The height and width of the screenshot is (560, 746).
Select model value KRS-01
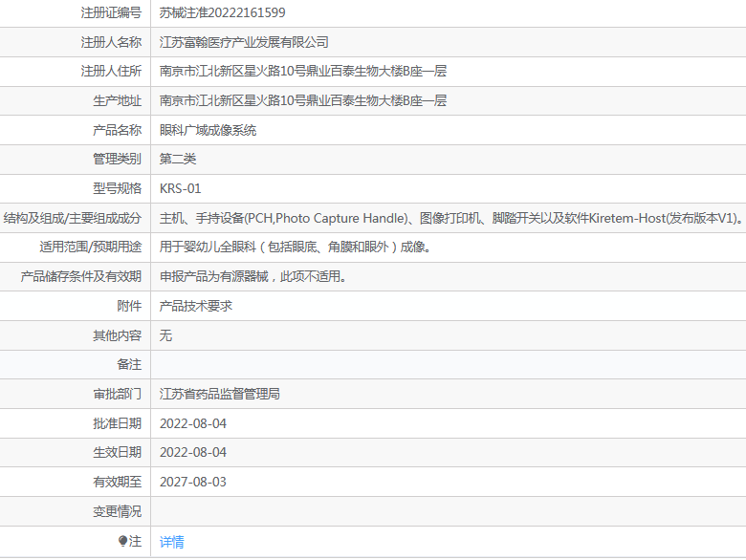click(x=181, y=188)
